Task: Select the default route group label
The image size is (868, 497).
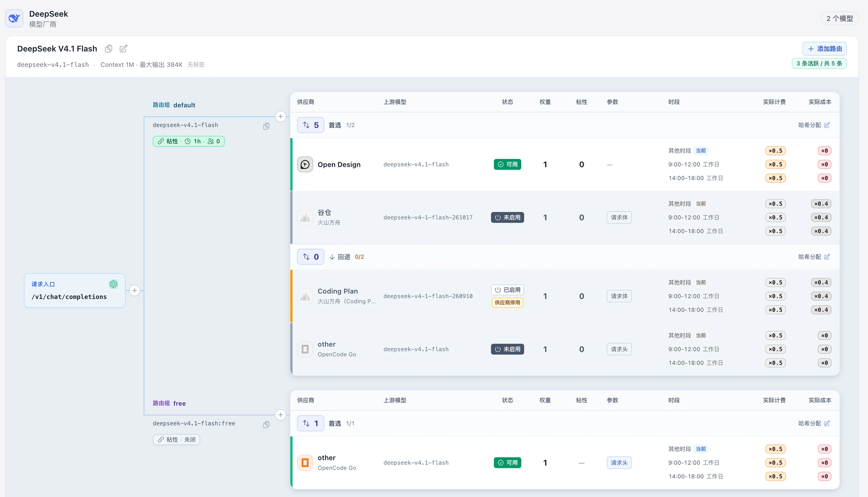Action: coord(174,105)
